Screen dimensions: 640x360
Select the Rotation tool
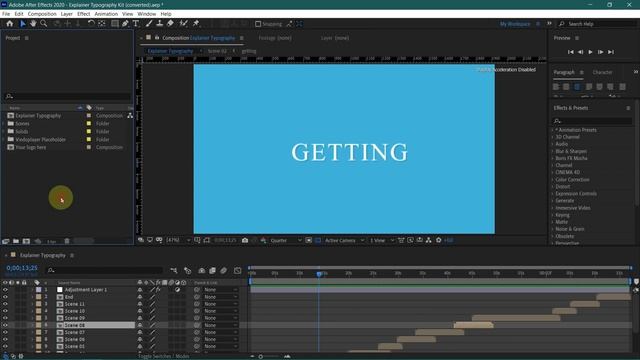[x=91, y=24]
